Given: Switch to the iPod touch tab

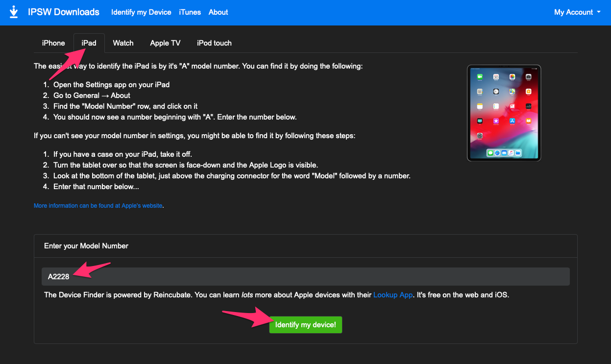Looking at the screenshot, I should pyautogui.click(x=214, y=43).
